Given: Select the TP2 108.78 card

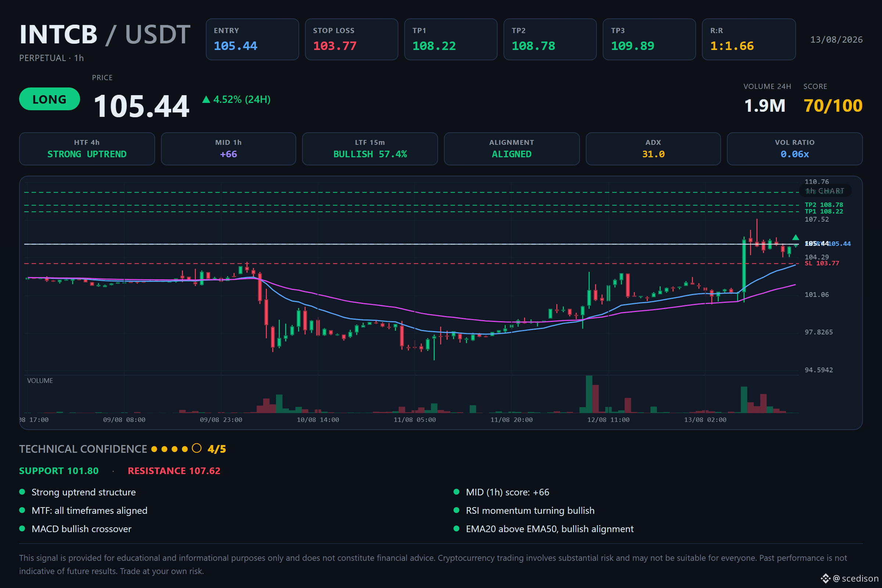Looking at the screenshot, I should click(550, 39).
